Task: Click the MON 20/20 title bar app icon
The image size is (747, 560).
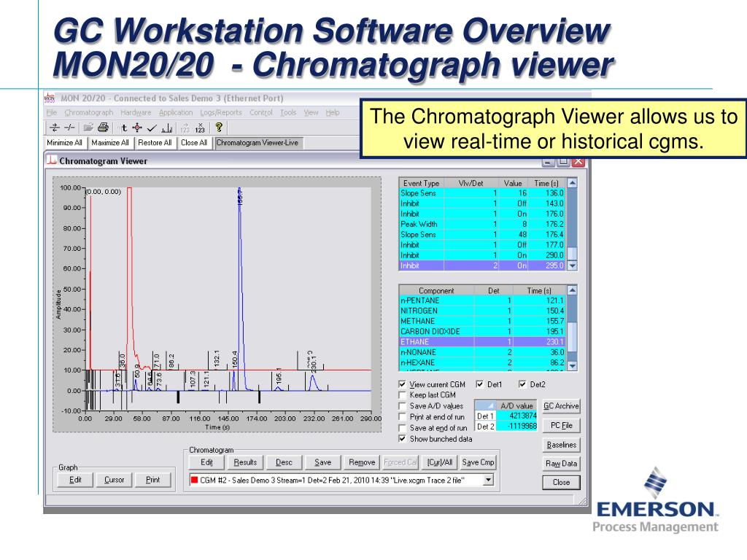Action: click(x=50, y=98)
